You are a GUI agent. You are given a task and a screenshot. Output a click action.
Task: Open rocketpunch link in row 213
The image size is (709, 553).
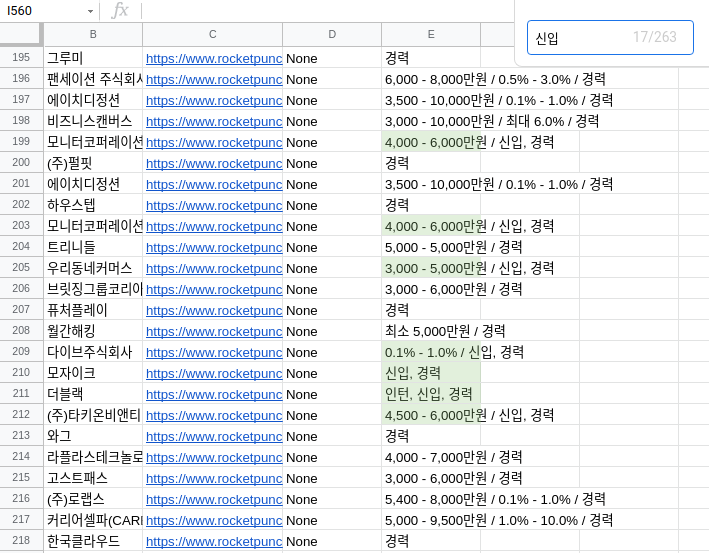pos(214,437)
